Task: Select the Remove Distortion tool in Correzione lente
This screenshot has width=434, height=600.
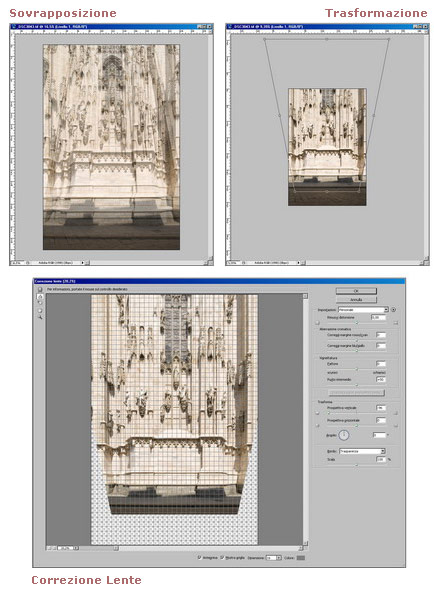Action: pos(40,290)
